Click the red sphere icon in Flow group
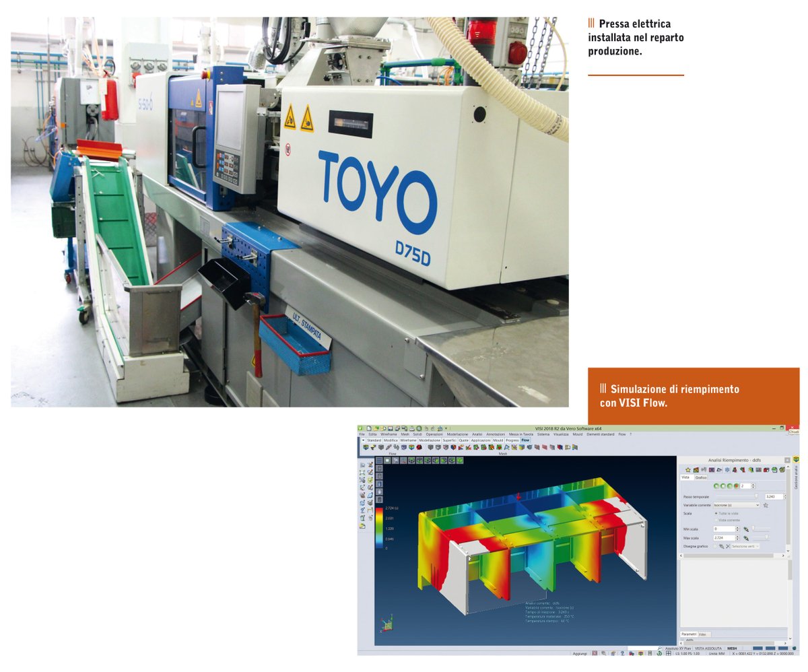 [x=419, y=447]
